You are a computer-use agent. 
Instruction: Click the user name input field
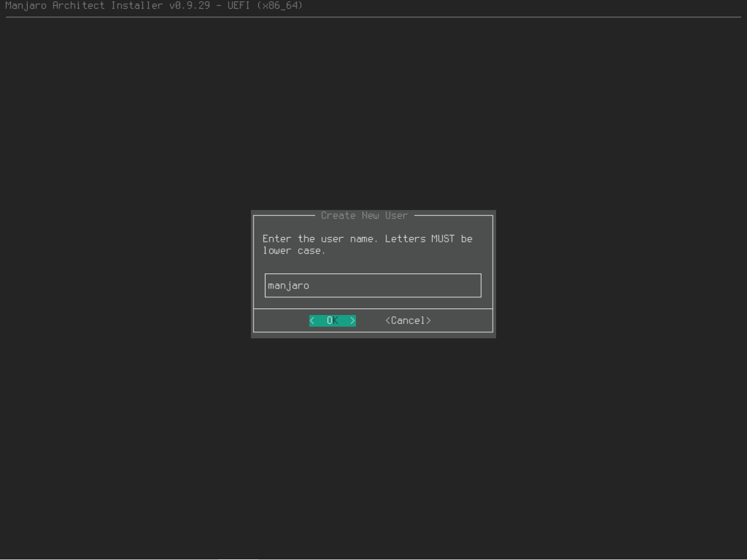tap(373, 286)
